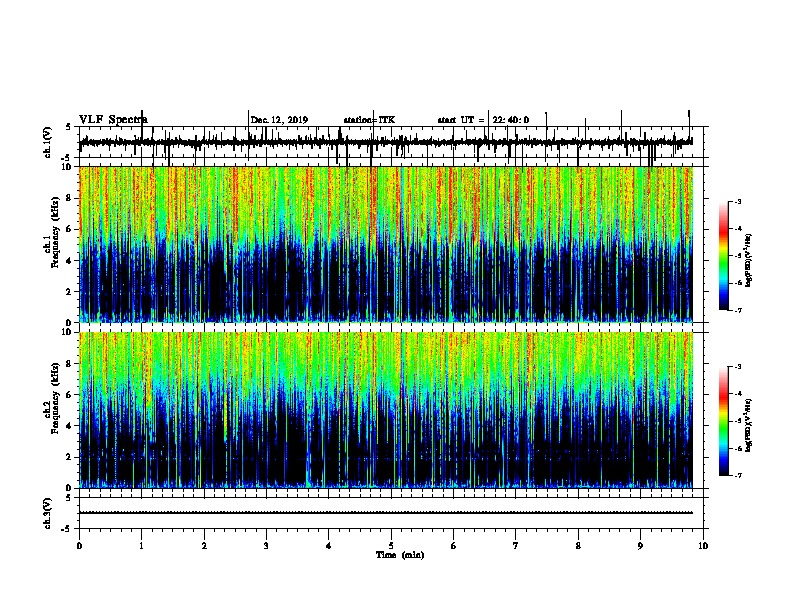This screenshot has width=792, height=612.
Task: Click the "1" tick on the Time axis
Action: 141,546
